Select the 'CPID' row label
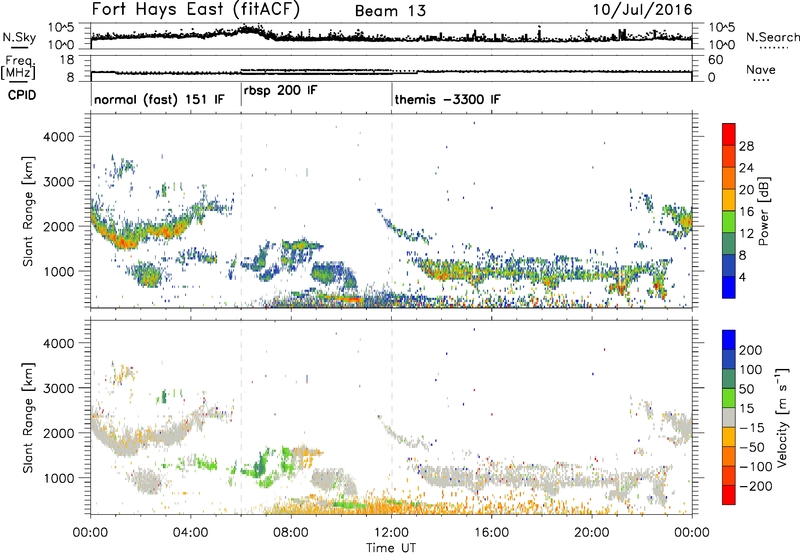The height and width of the screenshot is (554, 800). point(22,95)
